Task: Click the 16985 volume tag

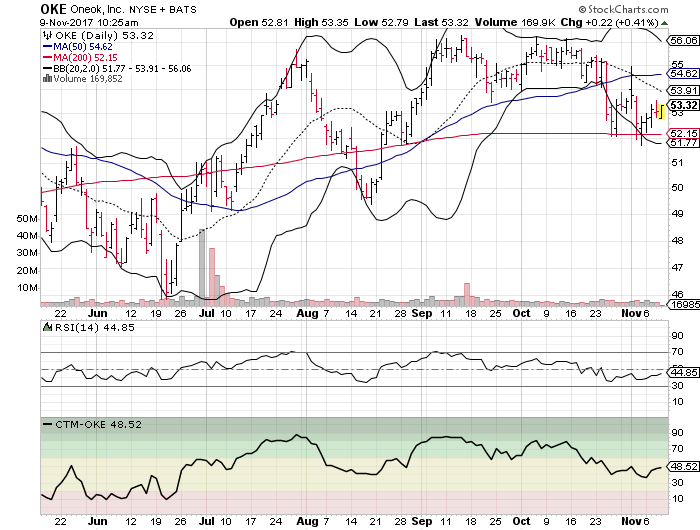Action: pos(683,305)
